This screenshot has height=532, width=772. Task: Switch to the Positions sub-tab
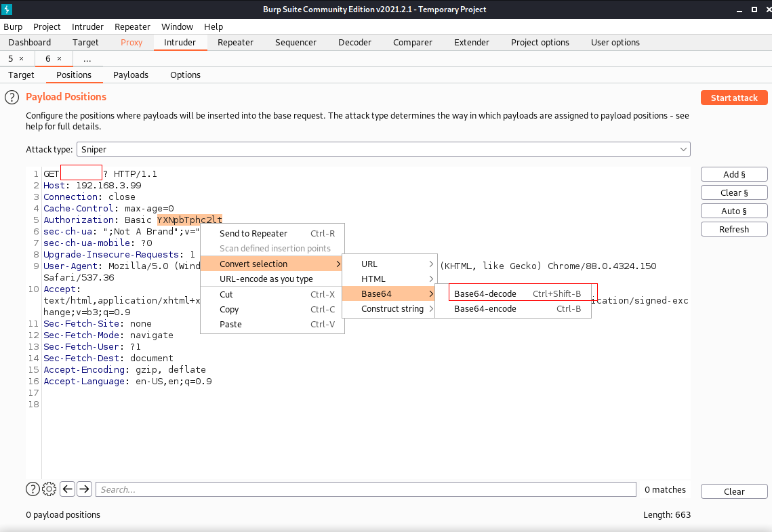pos(74,75)
